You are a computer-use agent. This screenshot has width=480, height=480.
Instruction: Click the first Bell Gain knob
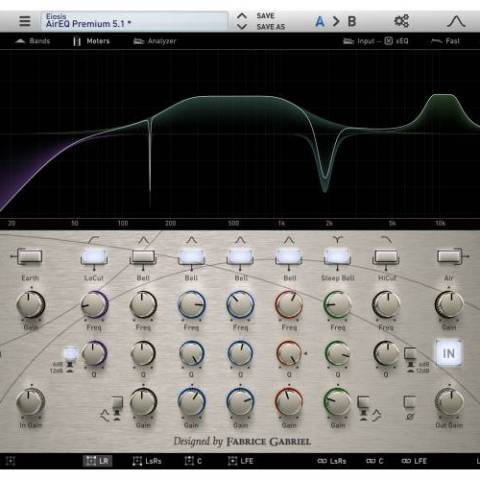pos(143,402)
